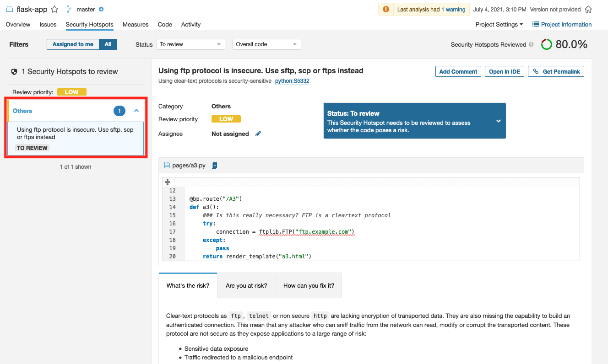Show the What's the risk? tab
608x364 pixels.
(x=188, y=285)
